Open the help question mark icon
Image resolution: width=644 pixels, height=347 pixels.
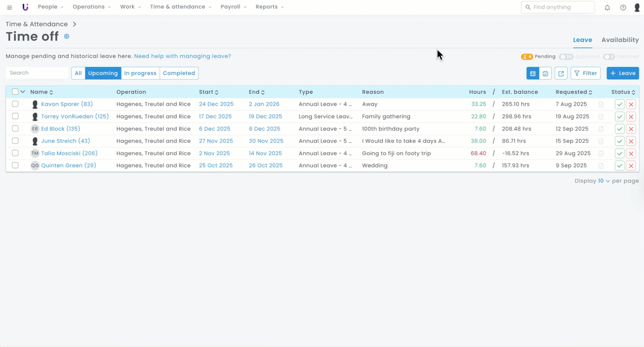(x=623, y=7)
